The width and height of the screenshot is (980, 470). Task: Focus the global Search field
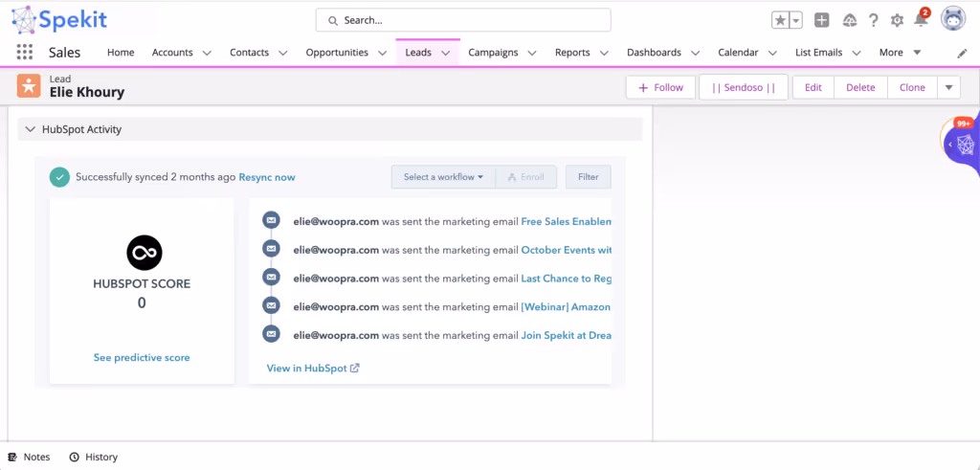(463, 20)
